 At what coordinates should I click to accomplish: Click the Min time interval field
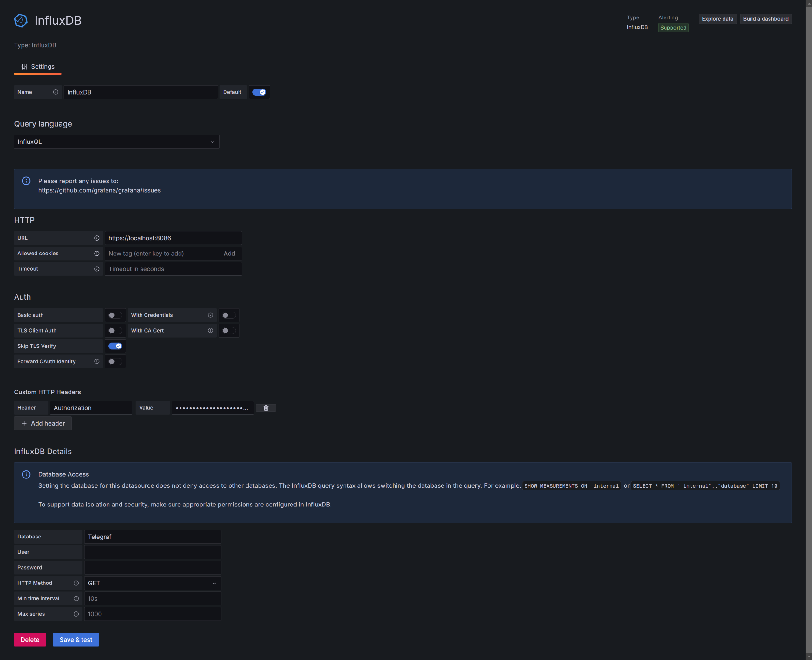153,598
